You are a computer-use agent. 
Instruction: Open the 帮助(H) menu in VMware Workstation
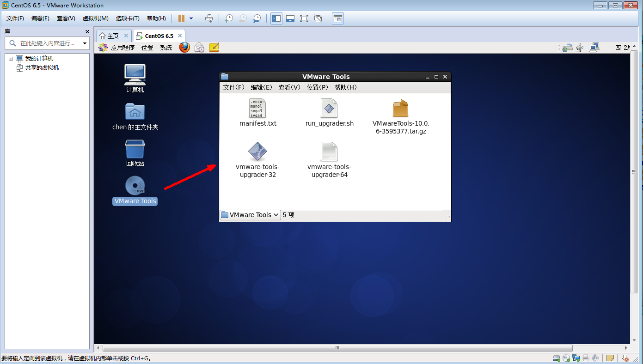click(x=156, y=18)
